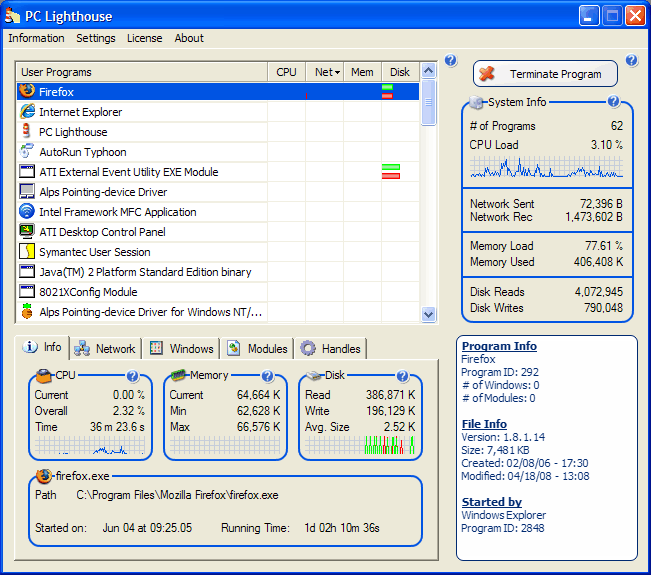The image size is (651, 575).
Task: Open Disk panel help icon
Action: [402, 376]
